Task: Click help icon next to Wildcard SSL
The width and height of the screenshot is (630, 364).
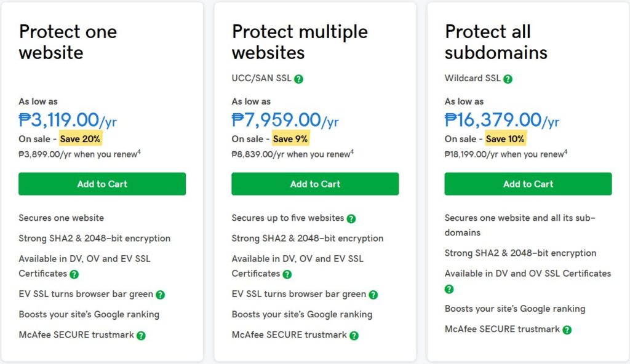Action: 508,79
